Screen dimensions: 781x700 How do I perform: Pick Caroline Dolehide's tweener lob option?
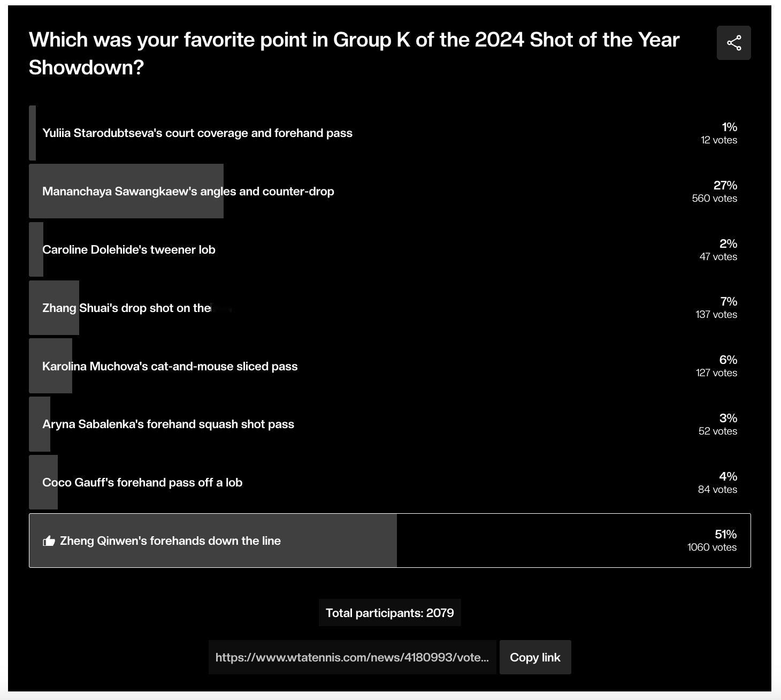click(389, 249)
